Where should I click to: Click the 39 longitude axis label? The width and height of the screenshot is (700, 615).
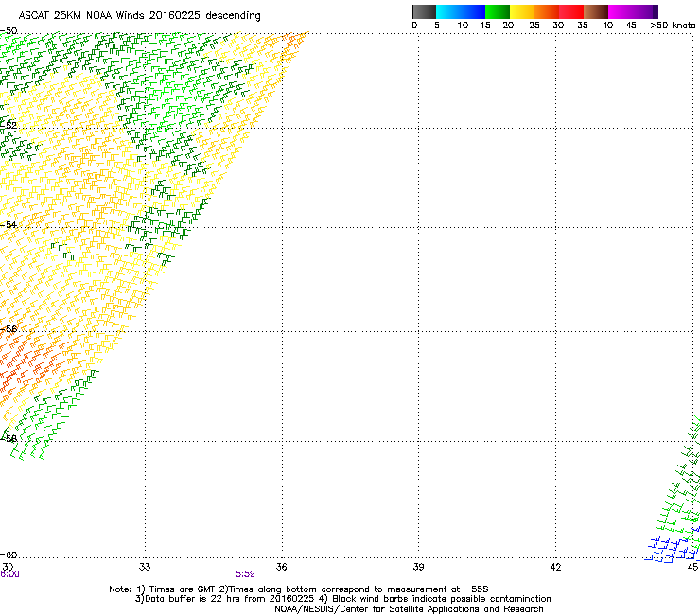[x=418, y=567]
